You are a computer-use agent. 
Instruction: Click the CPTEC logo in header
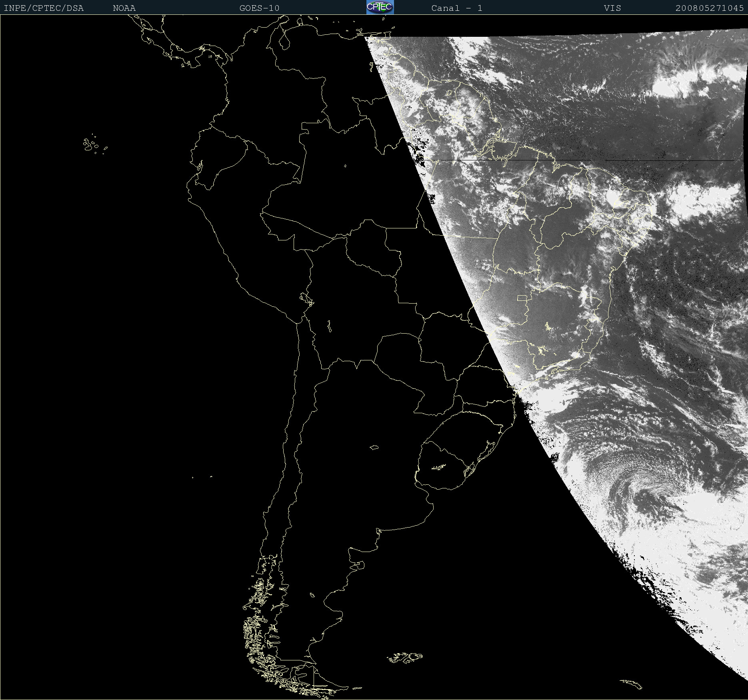pyautogui.click(x=380, y=7)
